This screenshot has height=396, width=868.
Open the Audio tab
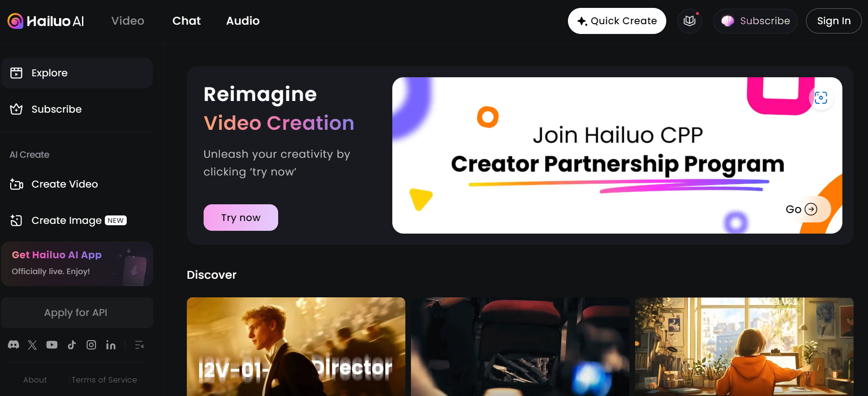(x=243, y=21)
